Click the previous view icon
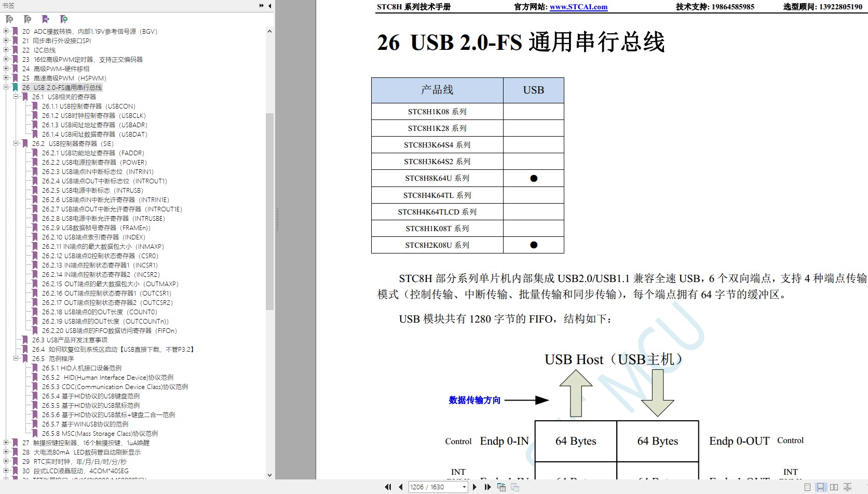Viewport: 868px width, 494px height. pyautogui.click(x=501, y=487)
